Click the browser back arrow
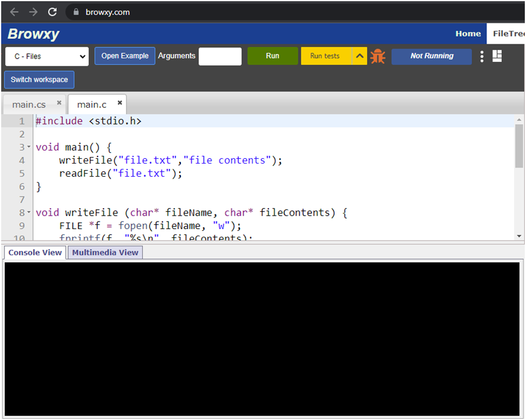The width and height of the screenshot is (526, 420). point(14,12)
